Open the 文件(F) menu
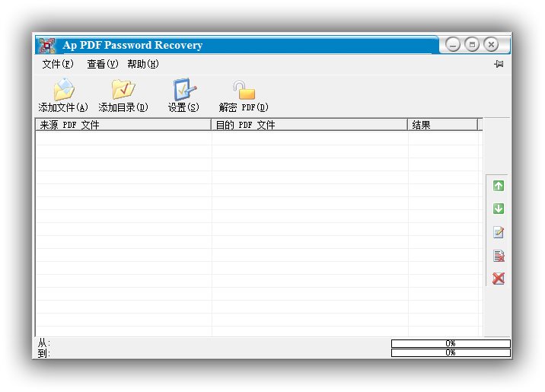This screenshot has width=545, height=392. click(58, 64)
